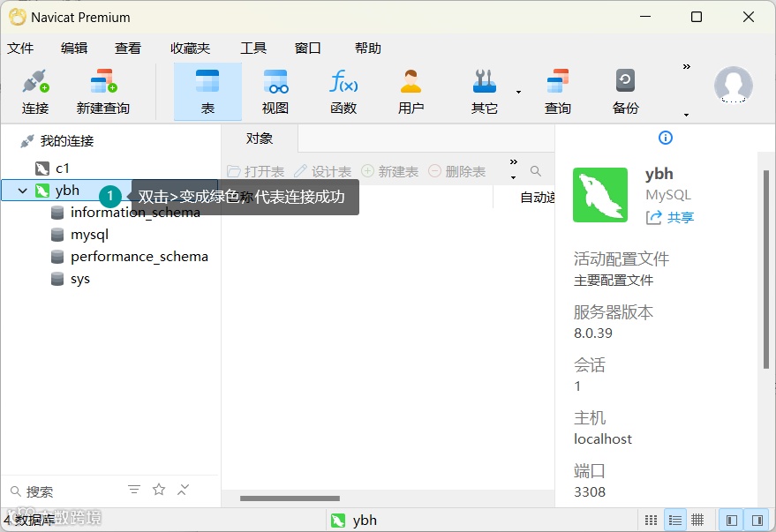Open the 文件 (File) menu
The image size is (776, 532).
[x=20, y=48]
